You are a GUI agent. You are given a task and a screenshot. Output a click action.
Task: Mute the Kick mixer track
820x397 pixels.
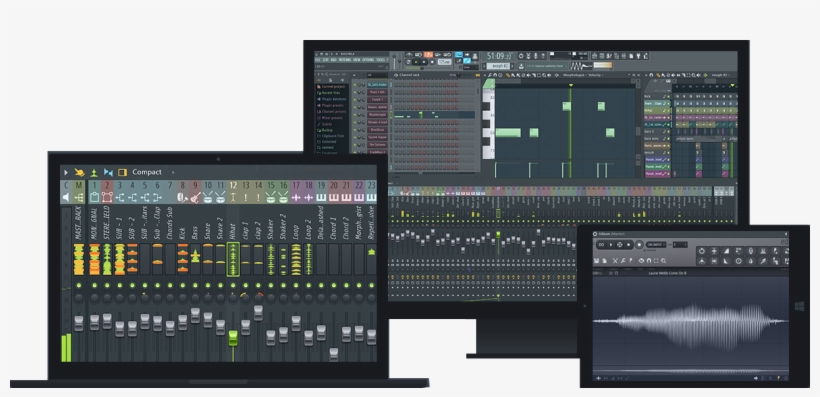pos(183,285)
